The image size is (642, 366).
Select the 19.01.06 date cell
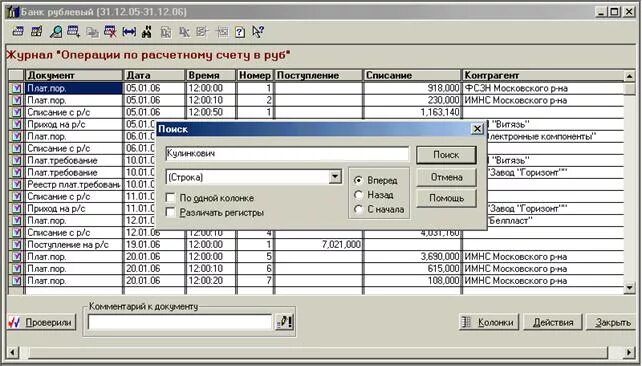coord(154,245)
